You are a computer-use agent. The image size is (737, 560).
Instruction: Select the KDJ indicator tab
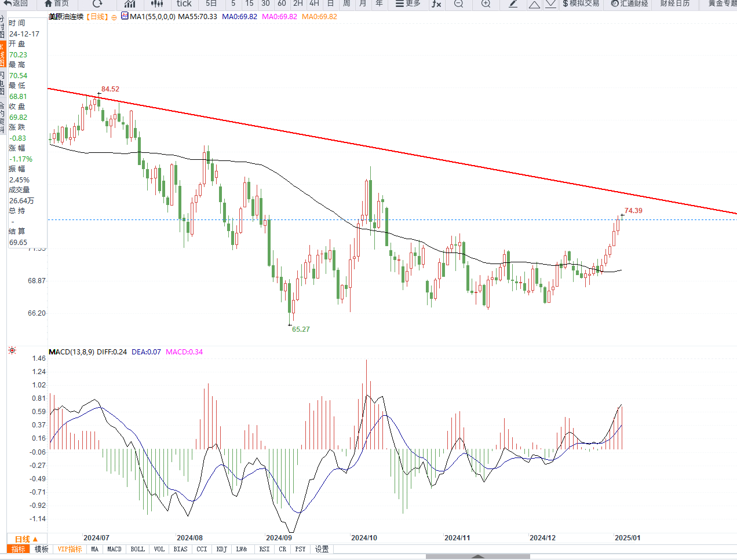[221, 549]
